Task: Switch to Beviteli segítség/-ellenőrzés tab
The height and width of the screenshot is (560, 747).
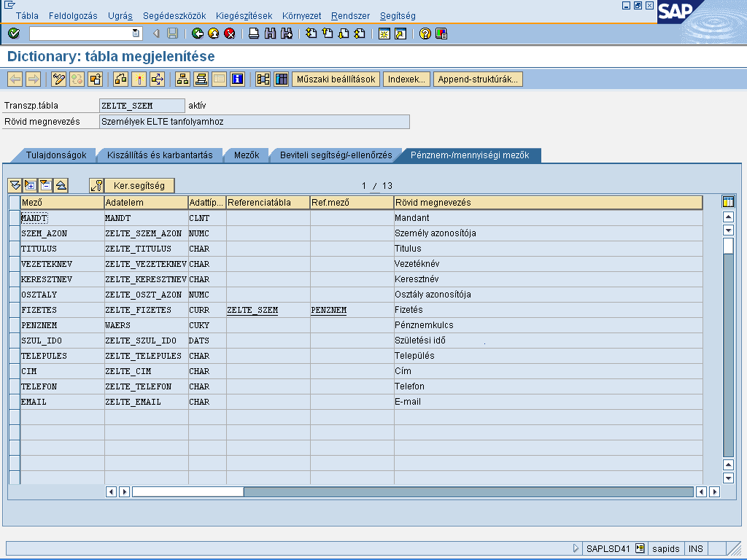Action: point(336,155)
